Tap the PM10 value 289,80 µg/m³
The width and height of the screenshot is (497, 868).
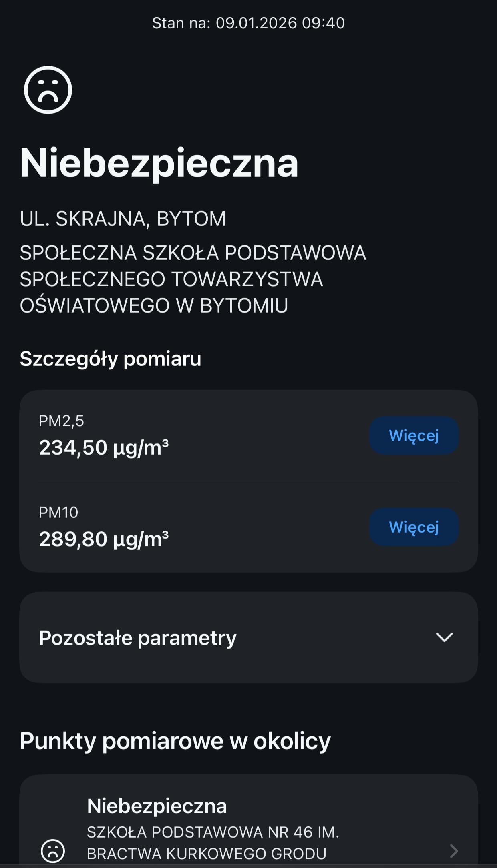tap(104, 539)
